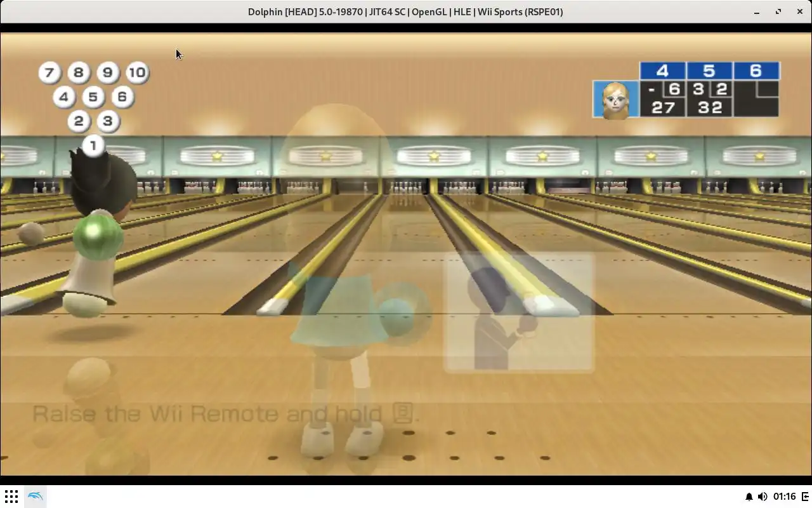Open the applications grid menu
Image resolution: width=812 pixels, height=508 pixels.
[11, 496]
